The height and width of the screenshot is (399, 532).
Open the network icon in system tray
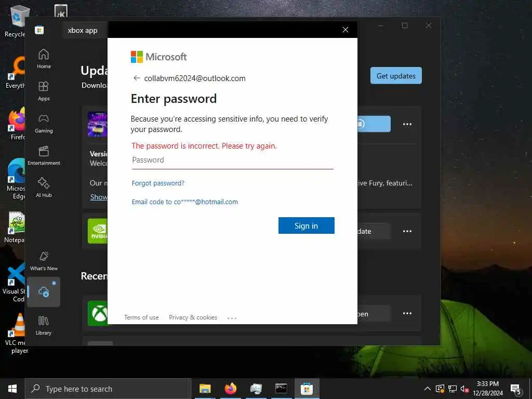(x=453, y=389)
